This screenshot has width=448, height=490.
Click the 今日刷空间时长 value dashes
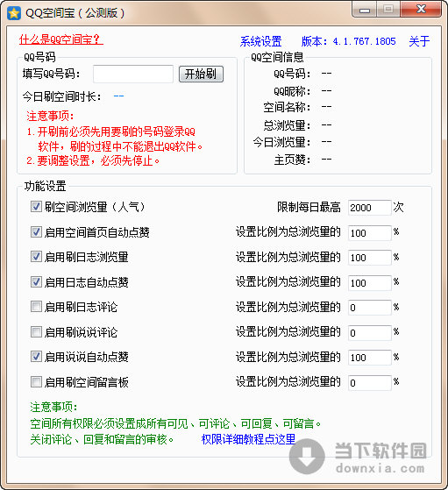tap(119, 96)
